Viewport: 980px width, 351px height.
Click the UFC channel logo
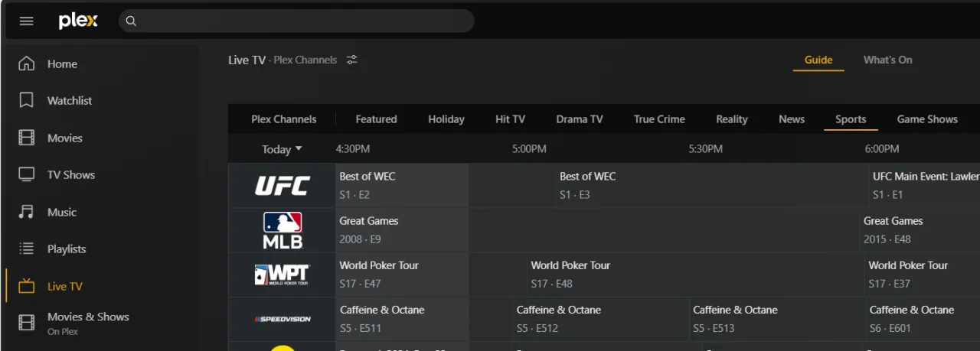click(282, 185)
